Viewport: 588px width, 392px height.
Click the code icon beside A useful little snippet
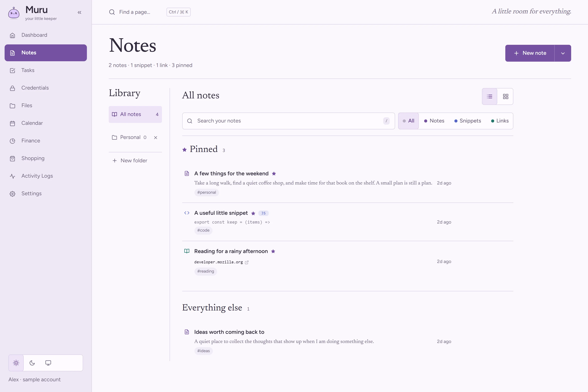[x=187, y=213]
